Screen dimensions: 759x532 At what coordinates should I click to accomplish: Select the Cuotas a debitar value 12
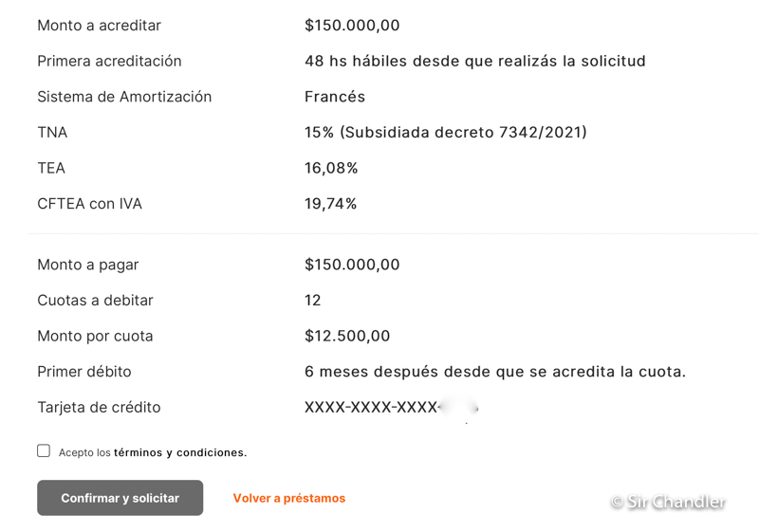coord(313,300)
